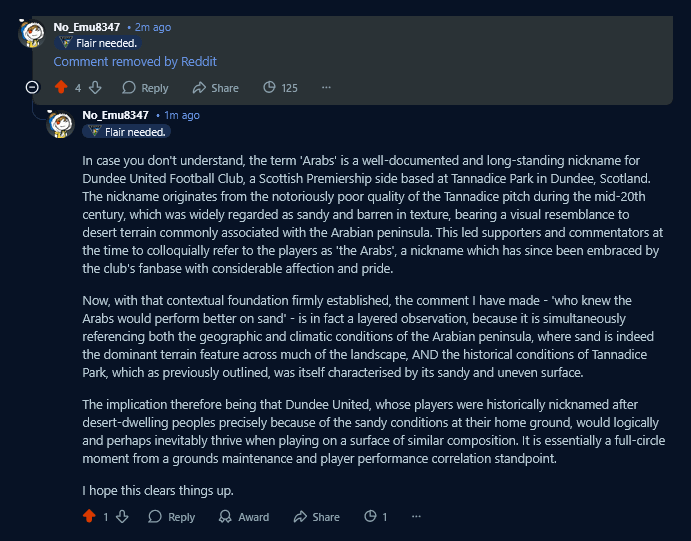Image resolution: width=691 pixels, height=541 pixels.
Task: Click the top comment's 'Flair needed.' badge
Action: (x=97, y=43)
